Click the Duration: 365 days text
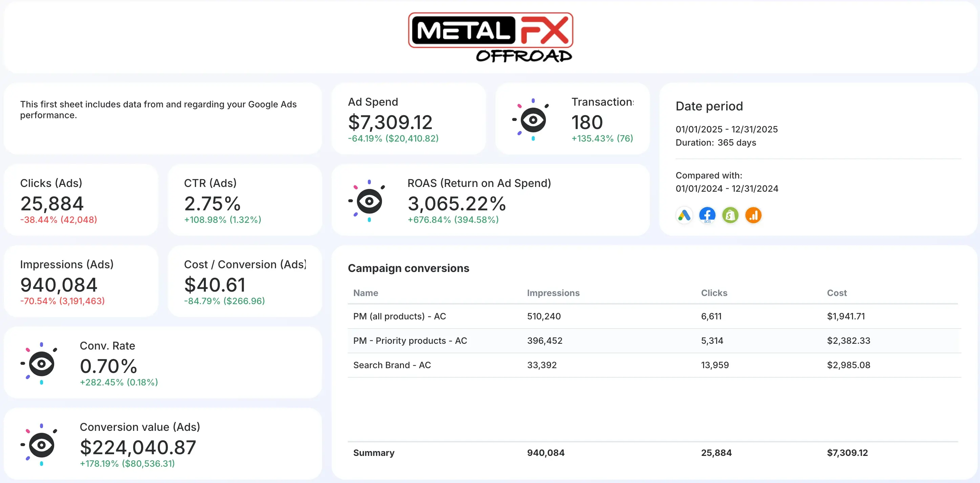The image size is (980, 483). pos(716,143)
